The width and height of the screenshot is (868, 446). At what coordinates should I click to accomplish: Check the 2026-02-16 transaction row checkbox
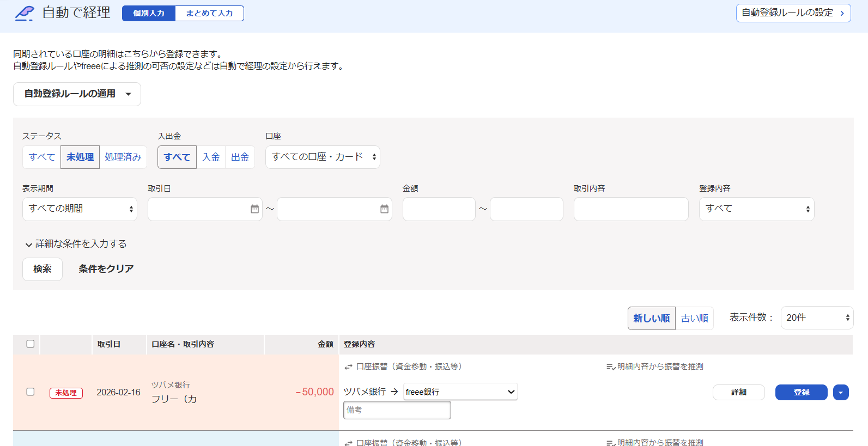[x=31, y=392]
